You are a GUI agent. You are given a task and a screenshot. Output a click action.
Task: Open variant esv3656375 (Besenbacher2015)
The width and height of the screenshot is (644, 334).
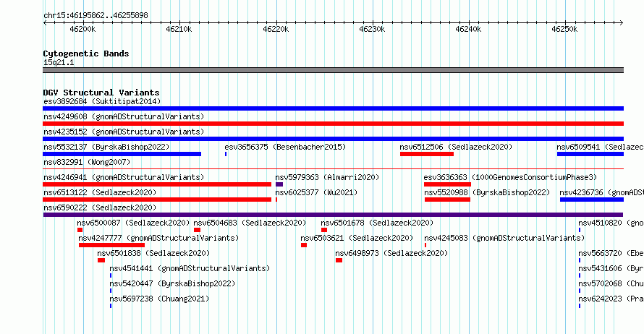pos(285,147)
